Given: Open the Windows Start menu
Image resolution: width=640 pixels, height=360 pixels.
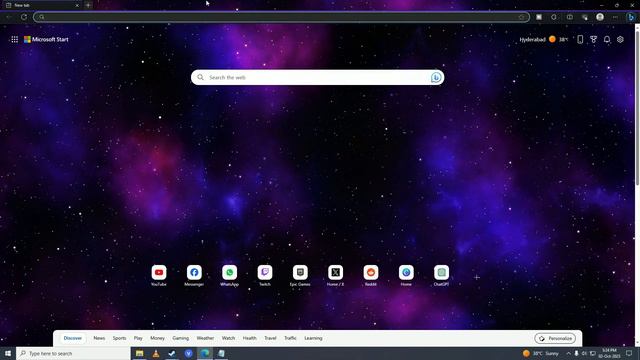Looking at the screenshot, I should [x=8, y=353].
